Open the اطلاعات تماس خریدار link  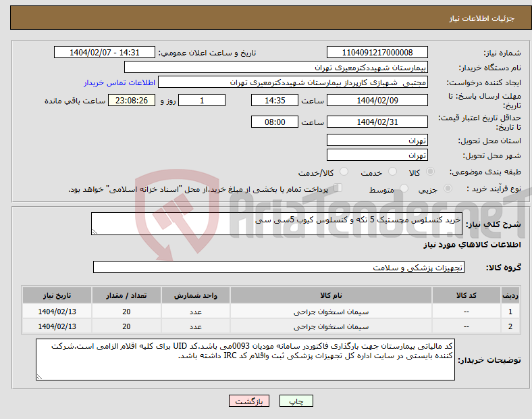(119, 82)
